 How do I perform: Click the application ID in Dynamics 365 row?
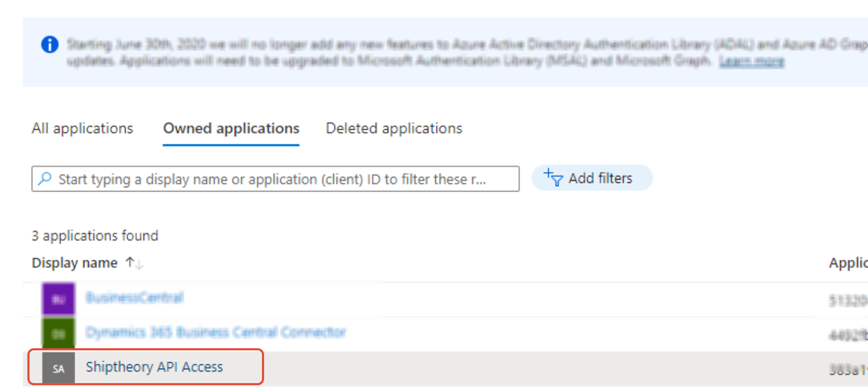(x=848, y=335)
